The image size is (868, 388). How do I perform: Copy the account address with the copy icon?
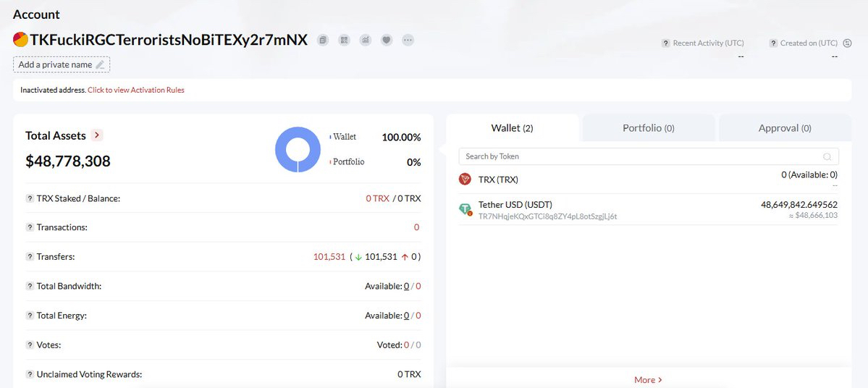[x=323, y=40]
